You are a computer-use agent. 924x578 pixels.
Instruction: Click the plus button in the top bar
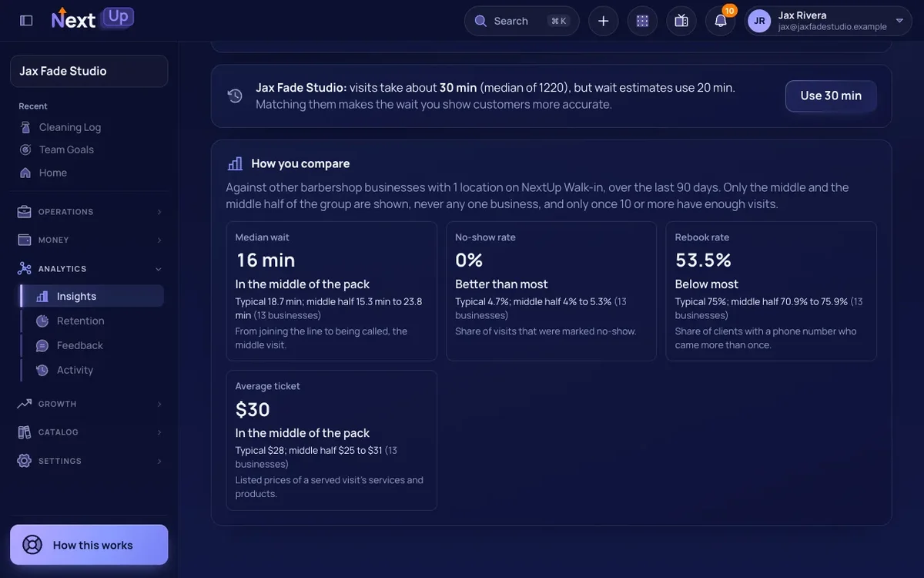click(604, 21)
